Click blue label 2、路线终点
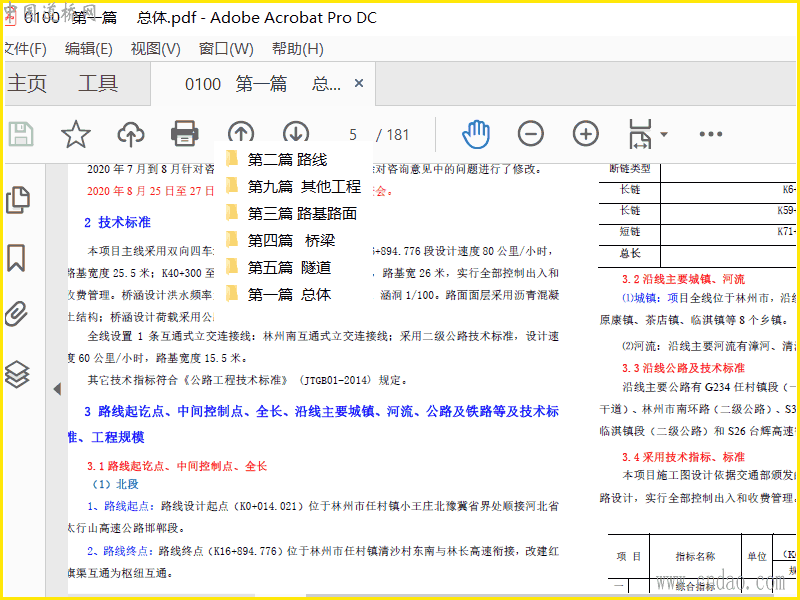Image resolution: width=800 pixels, height=600 pixels. (120, 551)
